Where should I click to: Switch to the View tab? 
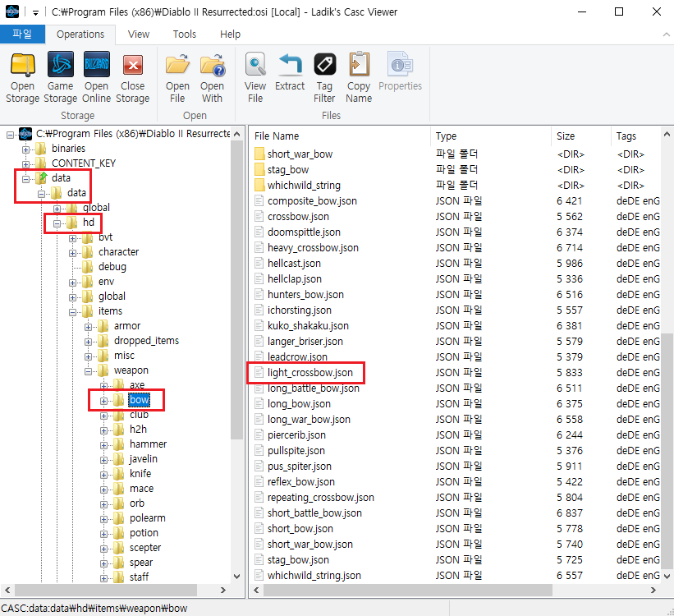[139, 34]
